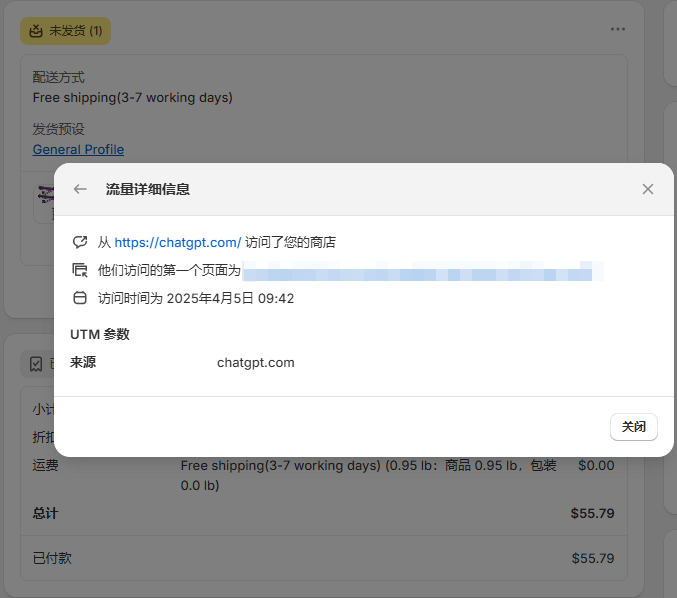This screenshot has height=598, width=677.
Task: Select the 发货预设 label
Action: pyautogui.click(x=59, y=129)
